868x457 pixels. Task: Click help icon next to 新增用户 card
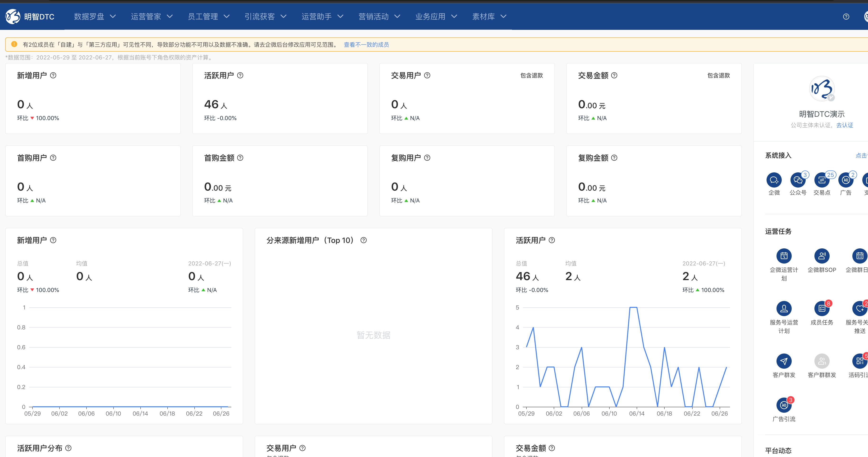[x=53, y=75]
